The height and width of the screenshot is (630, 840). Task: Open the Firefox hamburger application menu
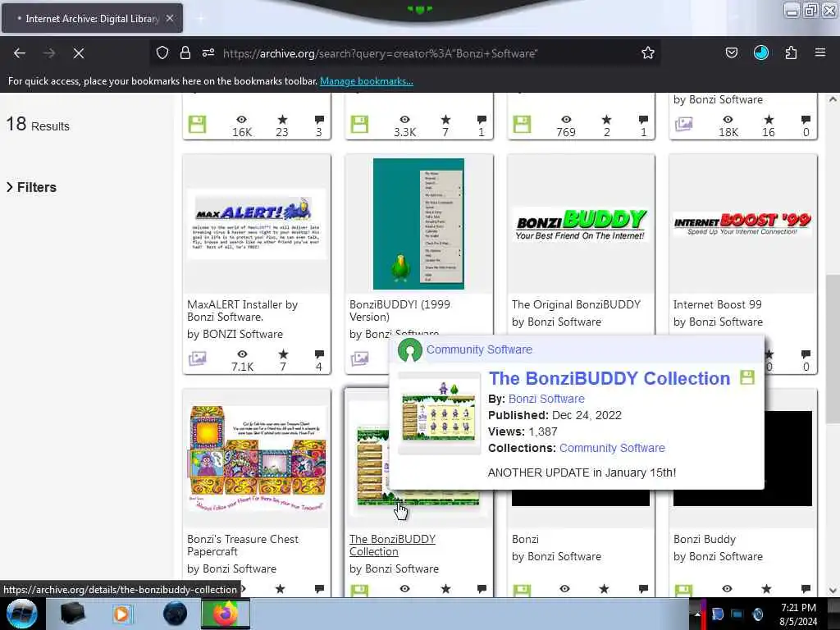click(820, 52)
